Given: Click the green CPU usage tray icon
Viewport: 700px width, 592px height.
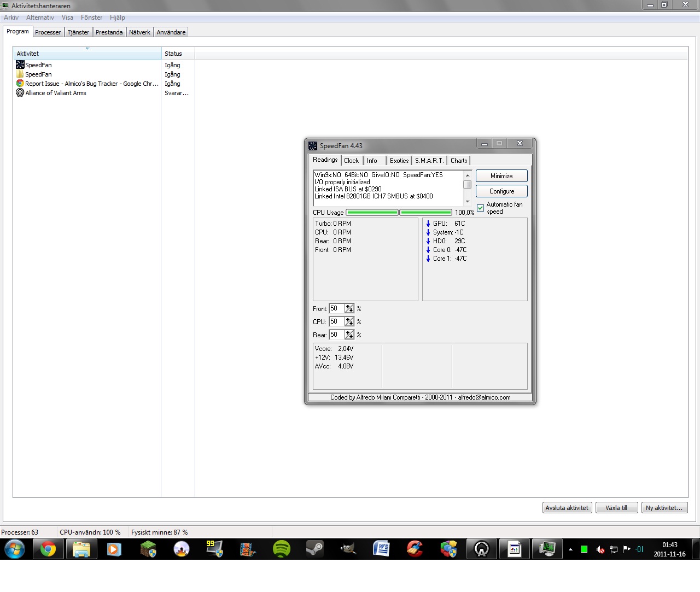Looking at the screenshot, I should [x=584, y=549].
